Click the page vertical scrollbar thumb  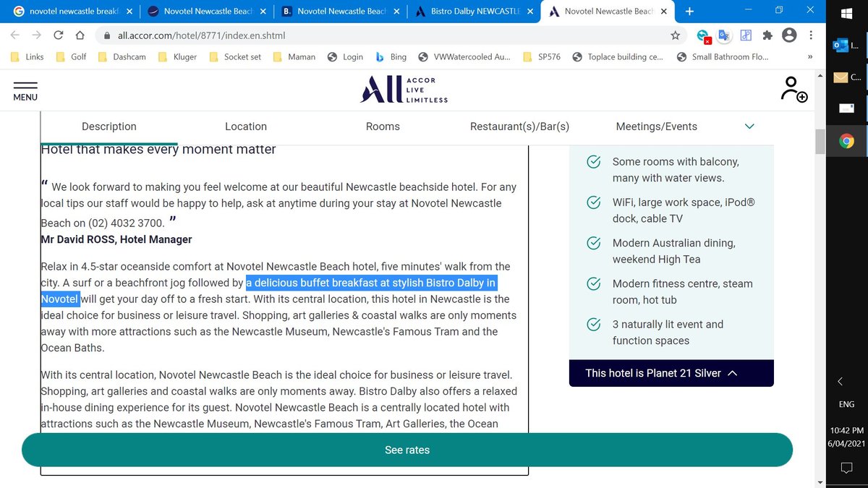point(820,142)
